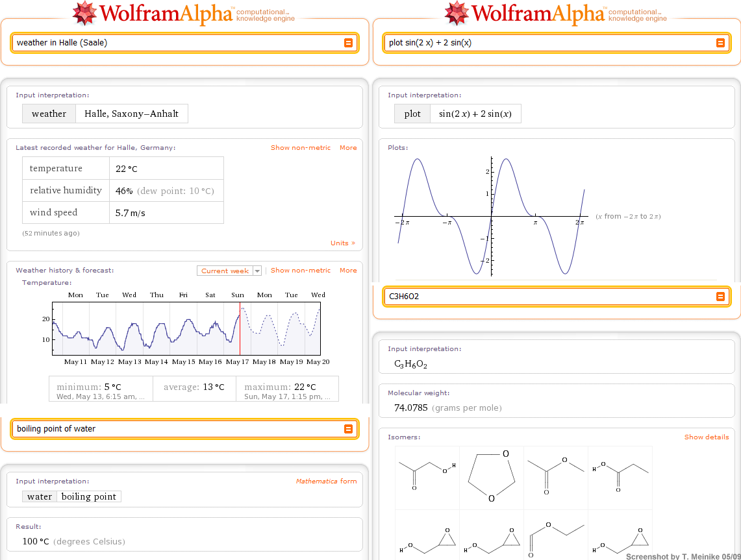
Task: Click the 46% relative humidity value
Action: click(124, 191)
